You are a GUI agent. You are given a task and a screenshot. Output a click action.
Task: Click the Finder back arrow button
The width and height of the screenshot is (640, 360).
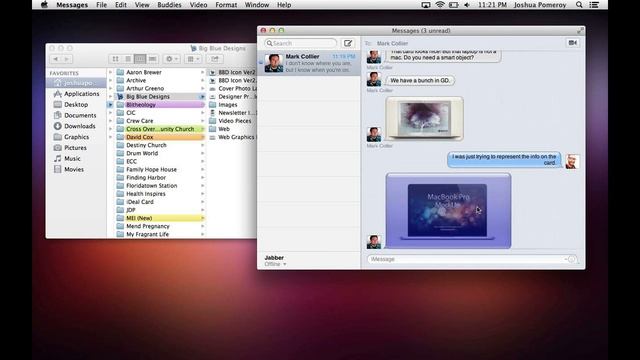pyautogui.click(x=56, y=59)
